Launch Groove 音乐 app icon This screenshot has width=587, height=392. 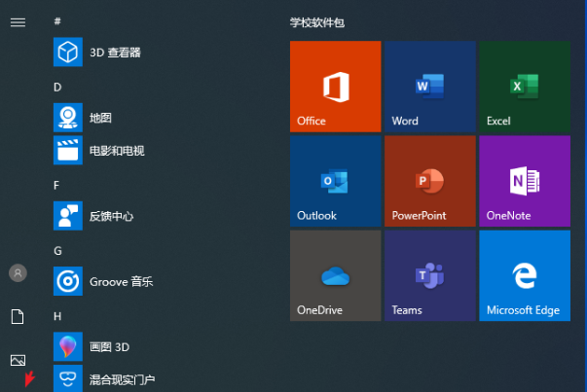(68, 281)
